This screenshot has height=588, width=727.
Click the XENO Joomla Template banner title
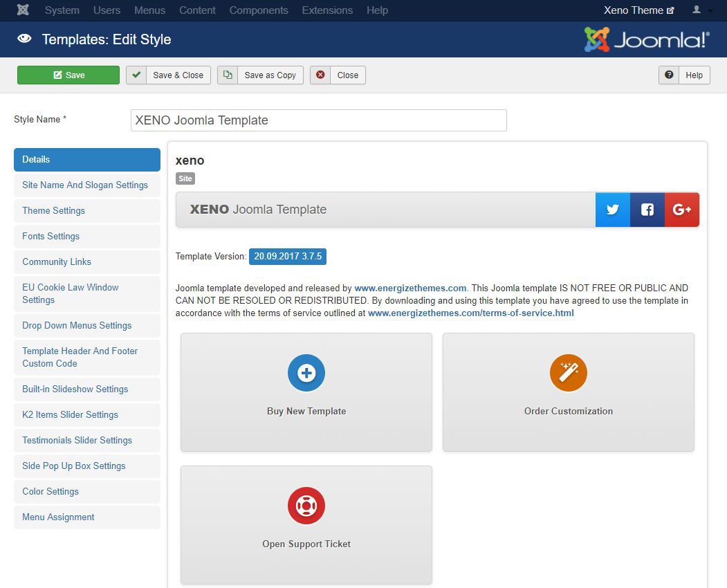click(x=258, y=210)
